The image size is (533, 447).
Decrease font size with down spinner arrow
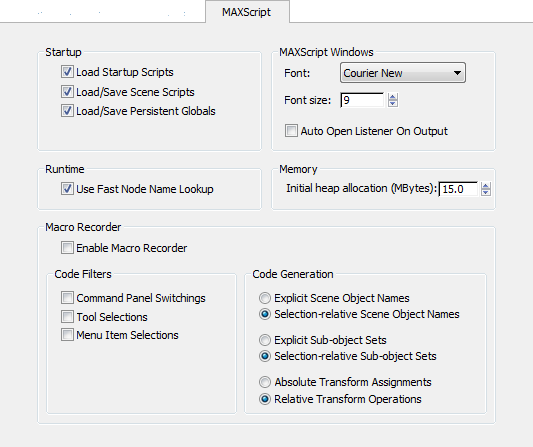pos(393,103)
